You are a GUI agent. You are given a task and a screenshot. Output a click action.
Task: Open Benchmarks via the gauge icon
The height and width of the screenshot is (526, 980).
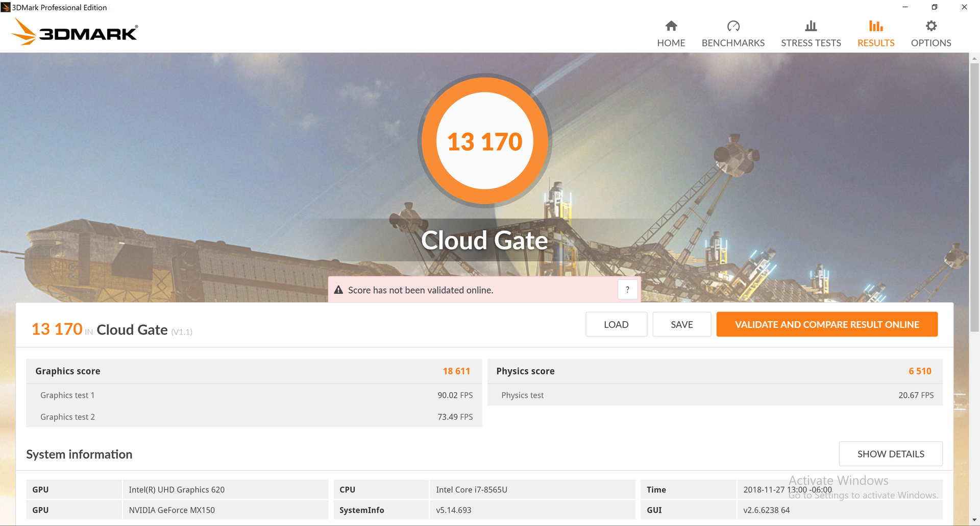[733, 26]
